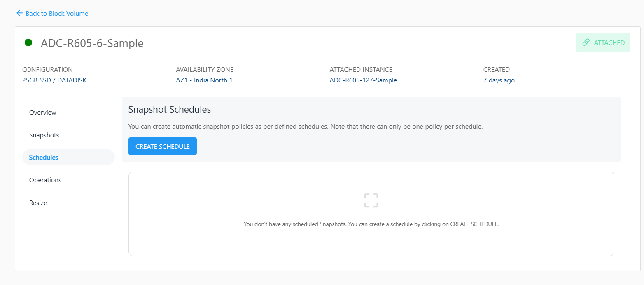Go to the Operations tab
This screenshot has height=285, width=644.
(x=45, y=180)
